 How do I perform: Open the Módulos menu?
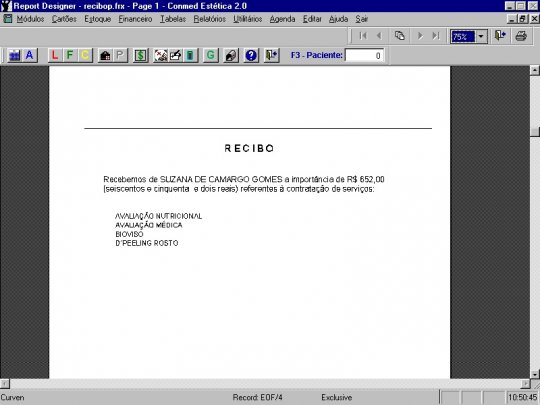(30, 19)
